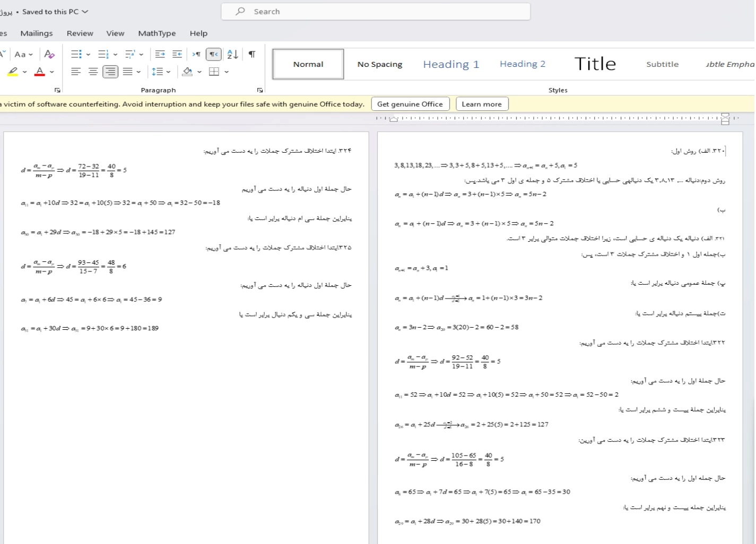Open the Saved to this PC dropdown
The image size is (756, 544).
(85, 12)
